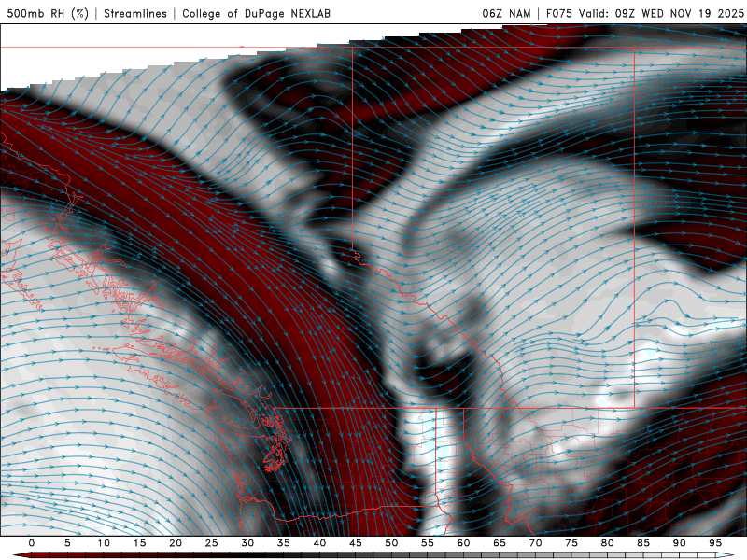Click the '60' label on color scale
Screen dimensions: 747x560
(463, 543)
